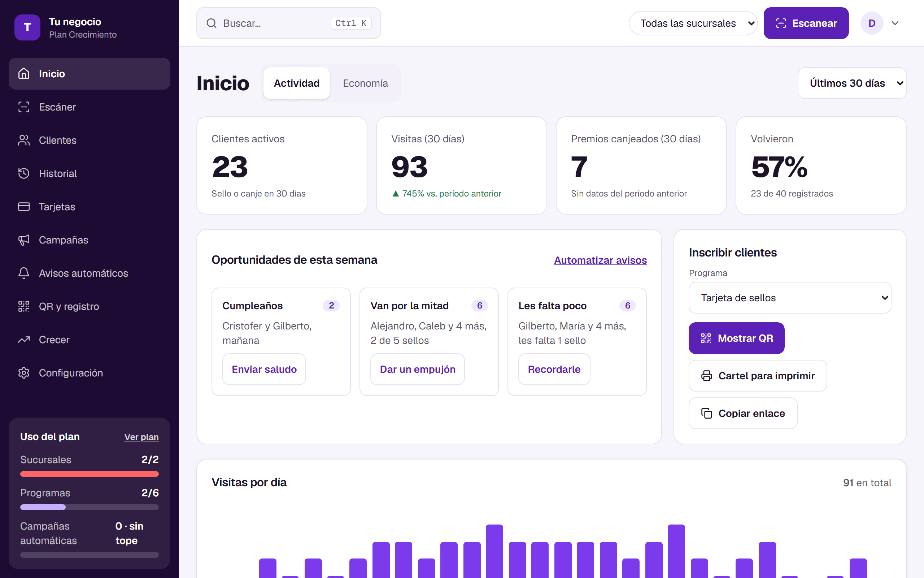Click the Clientes people icon

click(x=24, y=140)
